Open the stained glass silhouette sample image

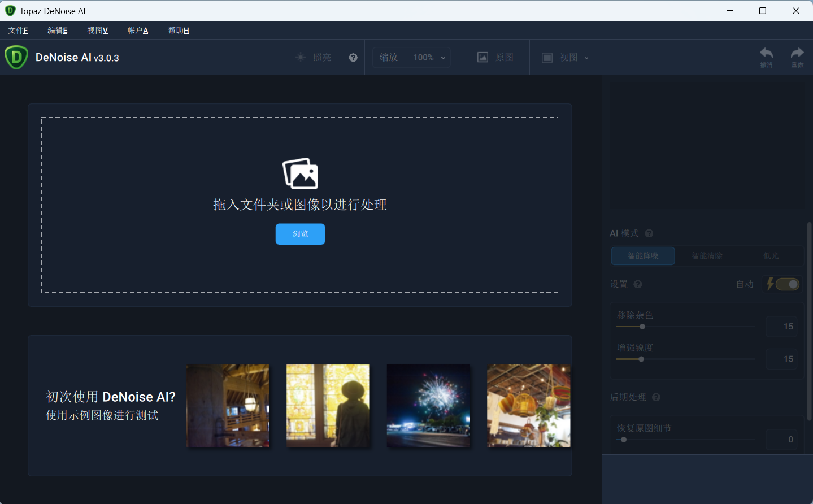328,406
